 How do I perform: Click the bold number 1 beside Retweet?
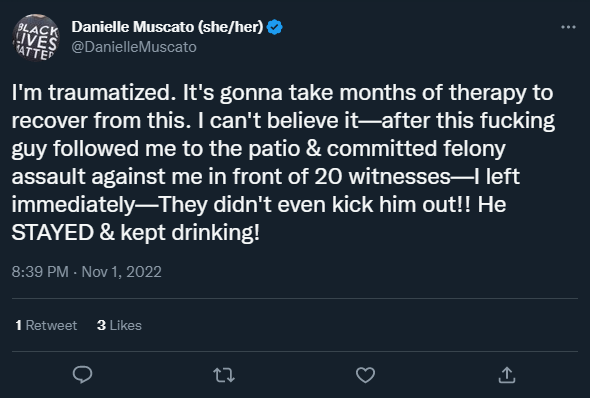(18, 325)
